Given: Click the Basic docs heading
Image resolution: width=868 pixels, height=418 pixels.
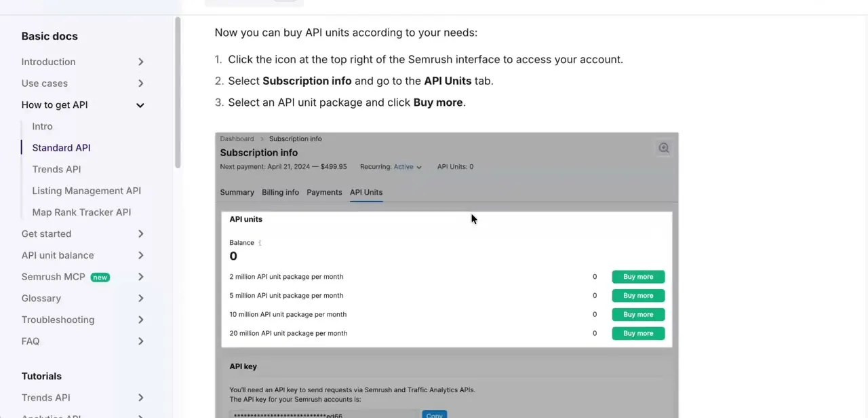Looking at the screenshot, I should pyautogui.click(x=50, y=37).
